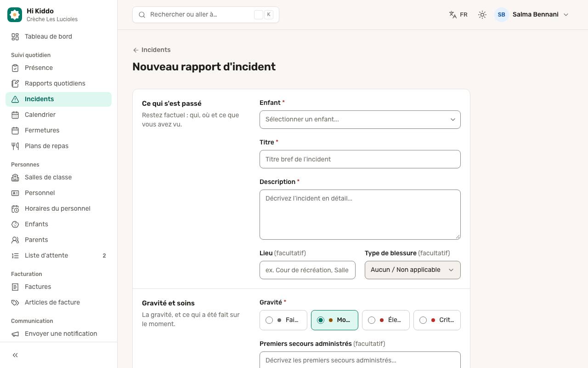This screenshot has height=368, width=588.
Task: Open Horaires du personnel page
Action: (x=58, y=209)
